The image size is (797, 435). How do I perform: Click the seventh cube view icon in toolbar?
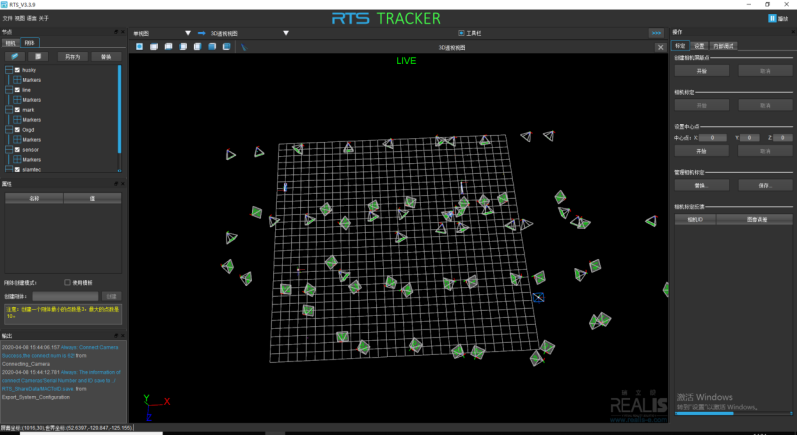227,47
